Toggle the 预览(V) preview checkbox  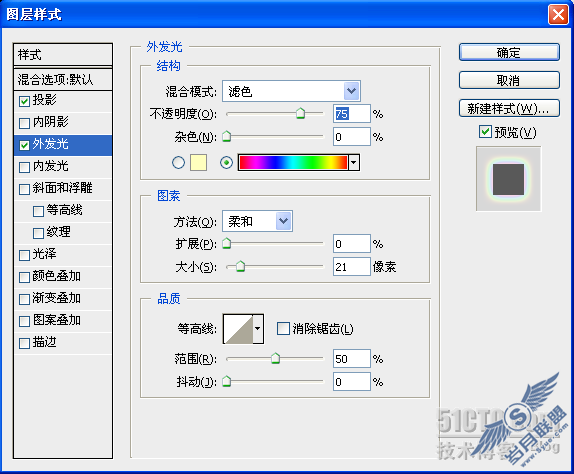pos(485,131)
